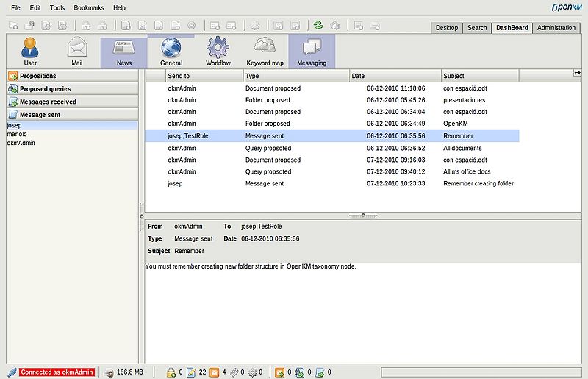Click the horizontal splitter handle above message details
Screen dimensions: 588x379
pyautogui.click(x=363, y=216)
